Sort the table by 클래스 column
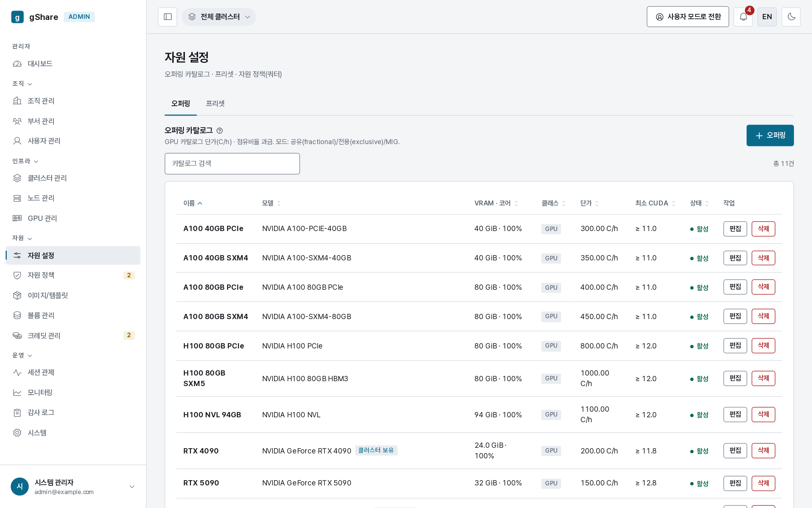Image resolution: width=812 pixels, height=508 pixels. [x=553, y=203]
